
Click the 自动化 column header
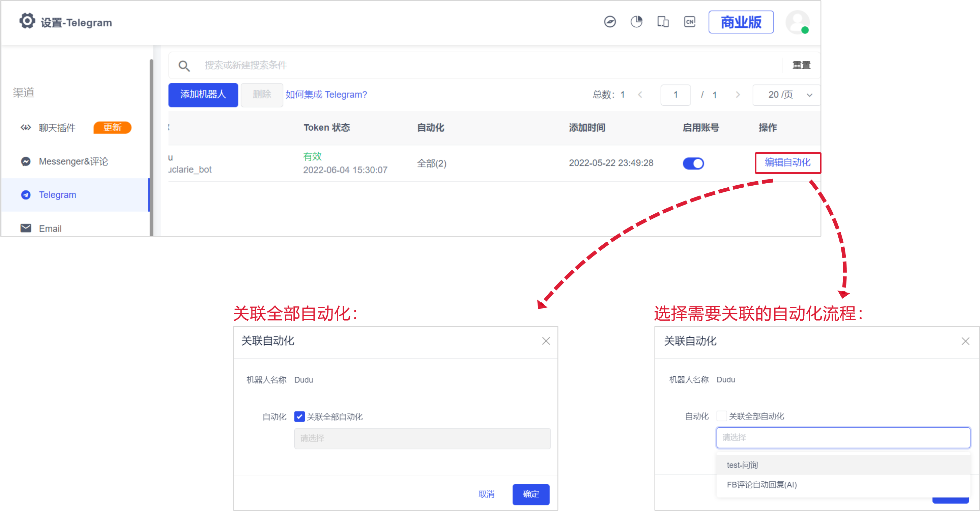click(430, 128)
